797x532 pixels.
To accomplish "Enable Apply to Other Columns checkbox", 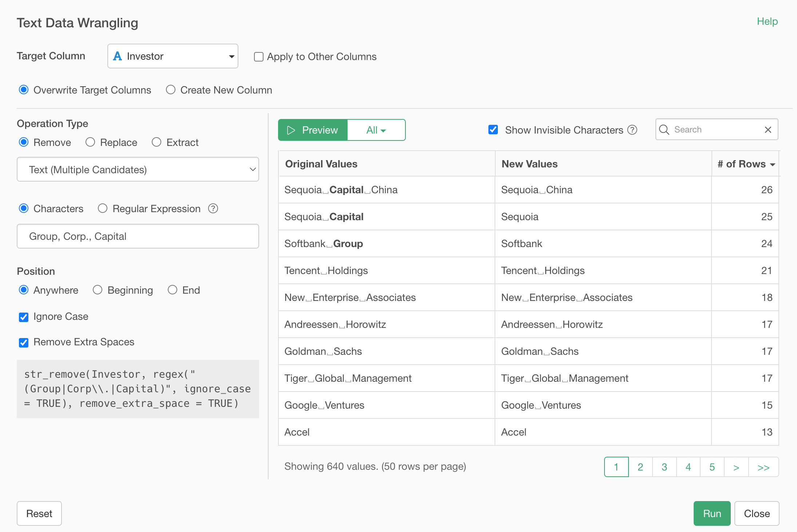I will pos(258,57).
